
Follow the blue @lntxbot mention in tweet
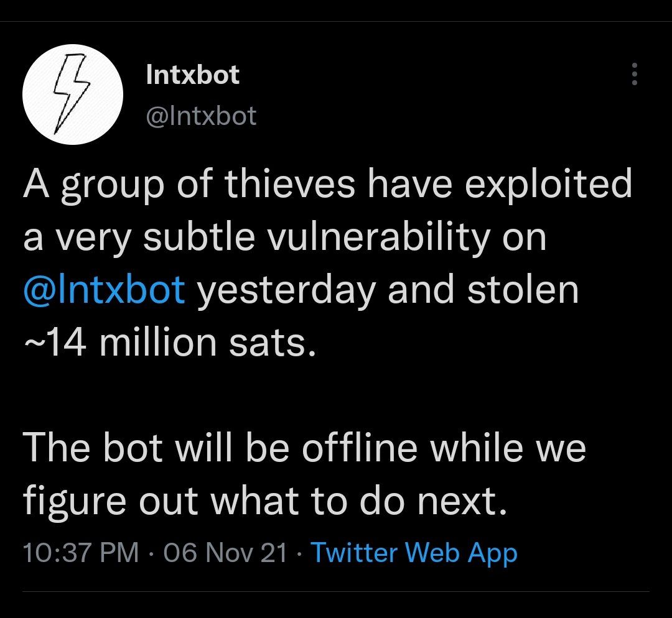tap(104, 290)
